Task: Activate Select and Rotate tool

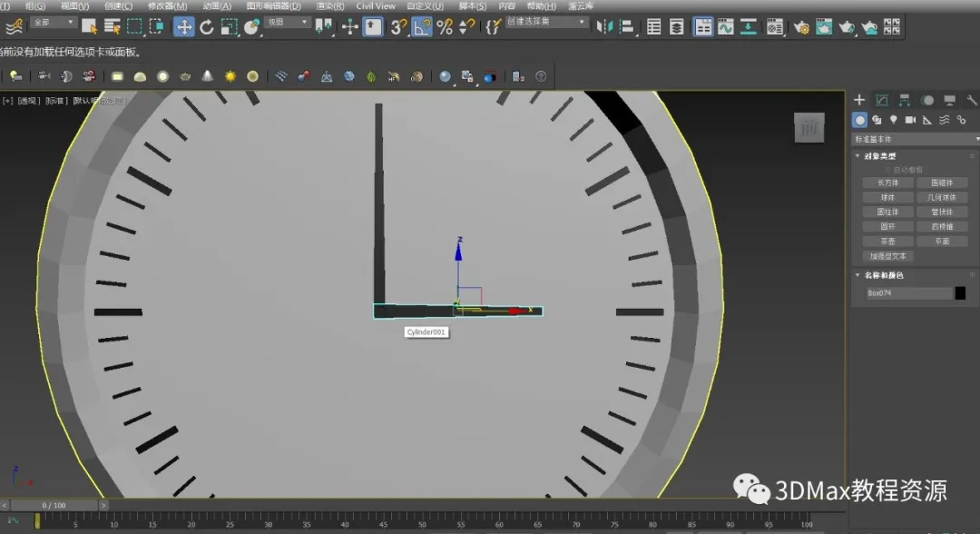Action: (x=206, y=27)
